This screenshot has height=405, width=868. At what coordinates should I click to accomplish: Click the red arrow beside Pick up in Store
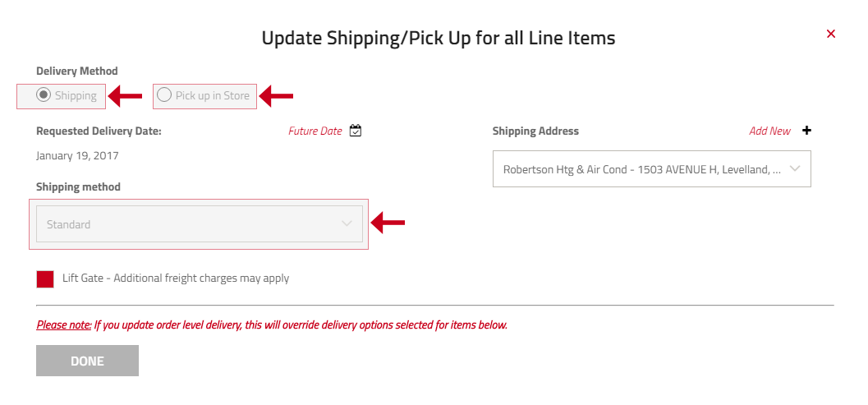(276, 96)
